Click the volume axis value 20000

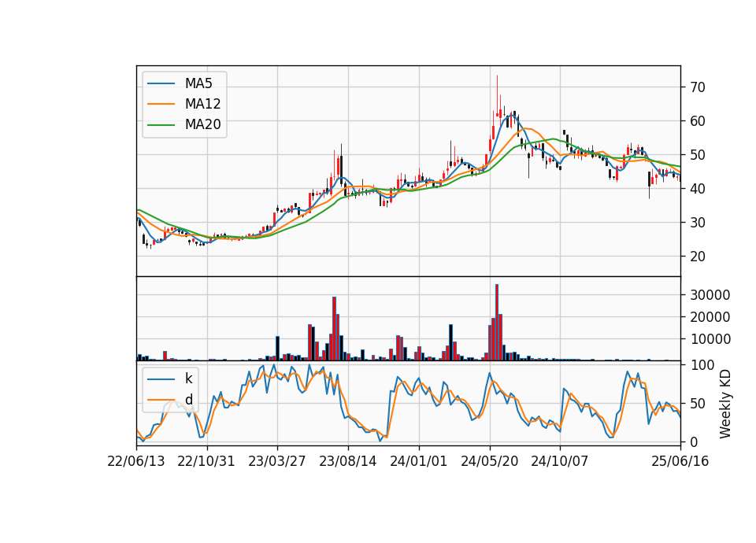tap(710, 317)
